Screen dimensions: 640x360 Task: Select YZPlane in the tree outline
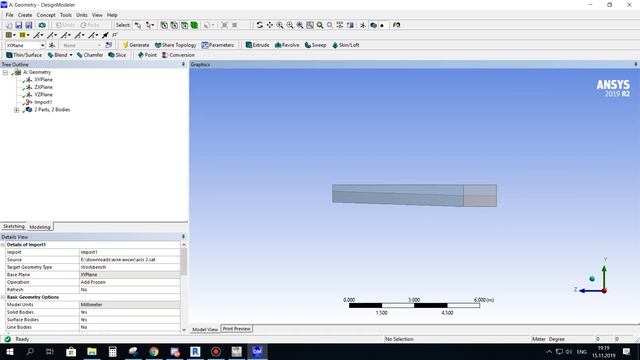43,95
